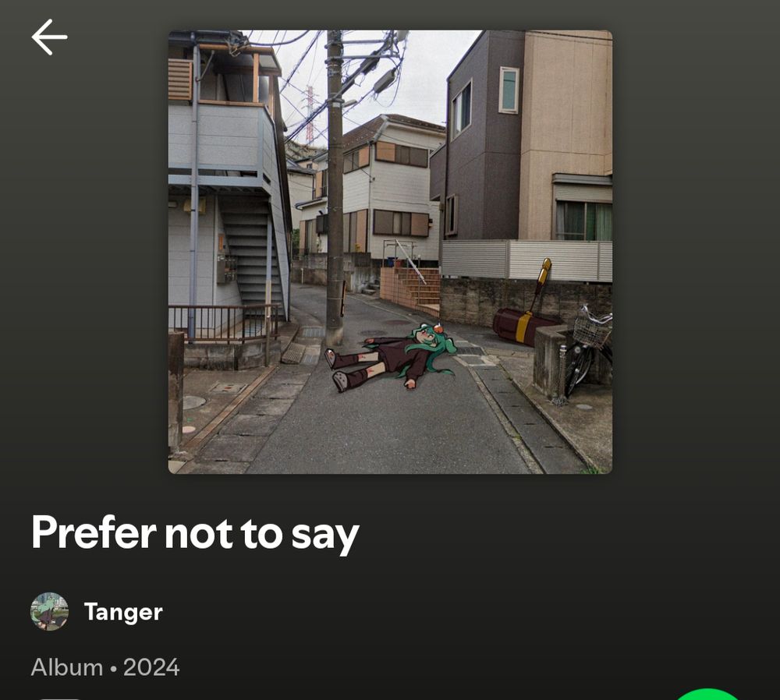Screen dimensions: 780x700
Task: Enlarge the street scene cover image
Action: (x=390, y=252)
